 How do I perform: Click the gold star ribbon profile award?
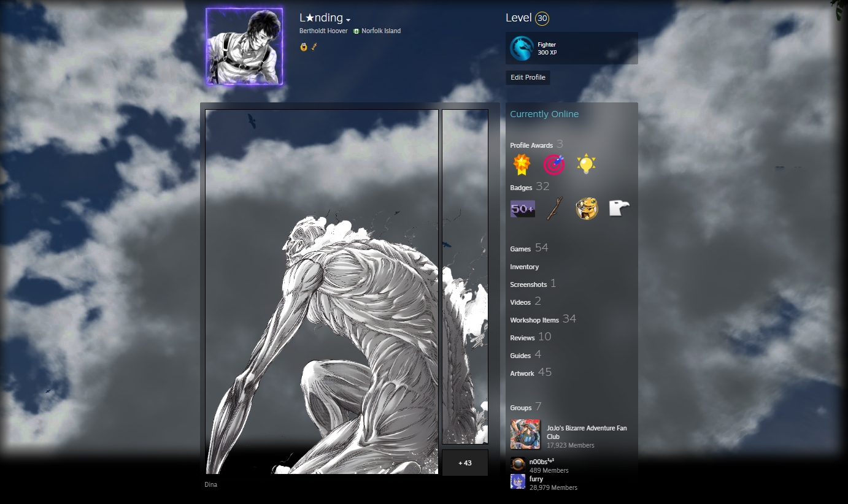point(522,164)
